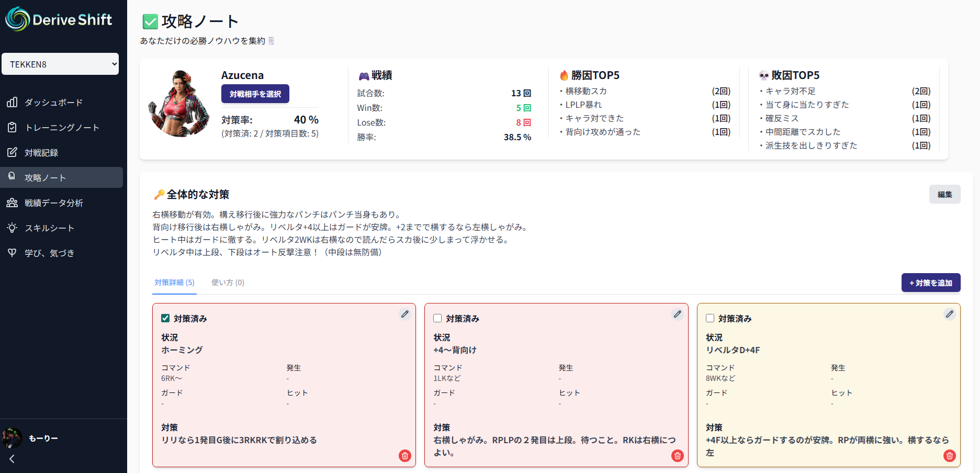Click the 編集 button for 全体的な対策
This screenshot has height=473, width=980.
(x=944, y=194)
